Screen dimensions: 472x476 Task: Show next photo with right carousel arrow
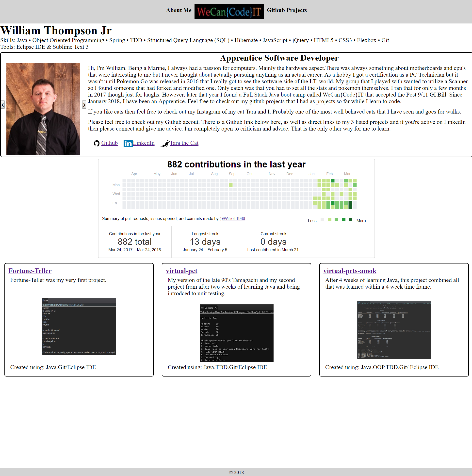point(84,105)
